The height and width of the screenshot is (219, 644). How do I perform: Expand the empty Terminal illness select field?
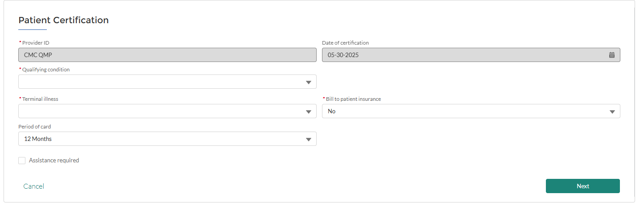point(167,111)
